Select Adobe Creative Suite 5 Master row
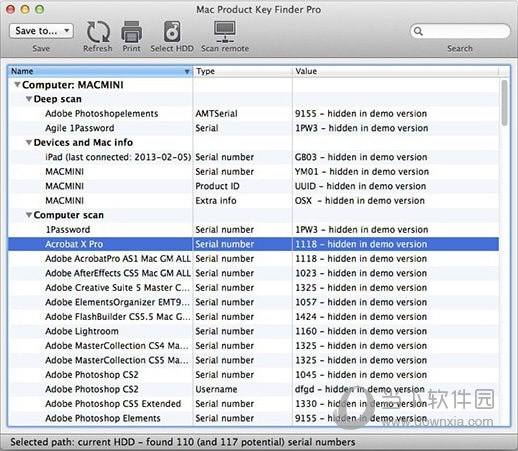This screenshot has height=451, width=518. point(253,288)
